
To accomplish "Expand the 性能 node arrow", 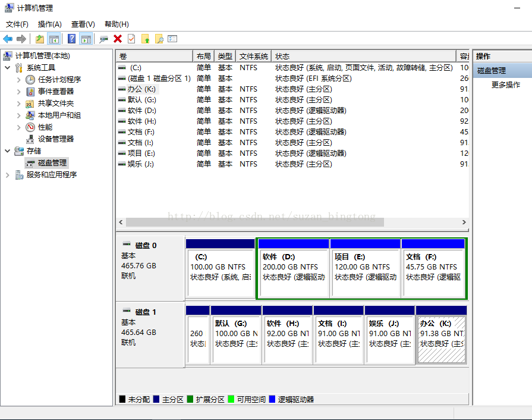I will point(18,127).
